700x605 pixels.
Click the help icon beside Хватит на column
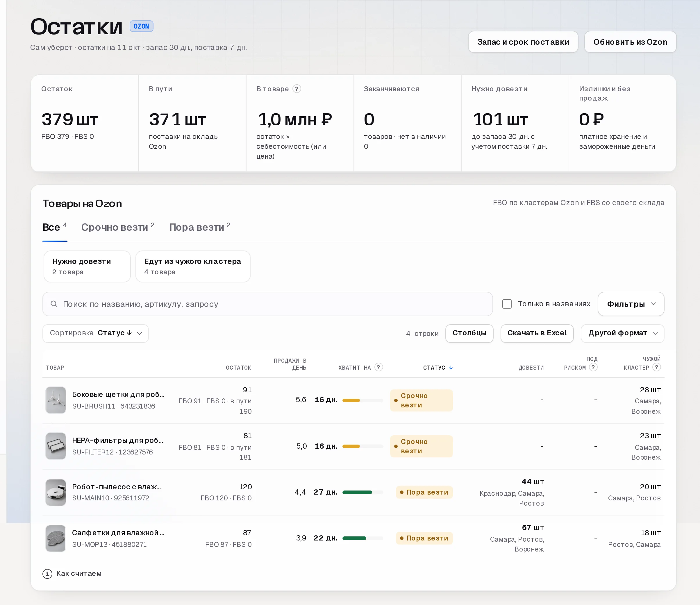(379, 367)
